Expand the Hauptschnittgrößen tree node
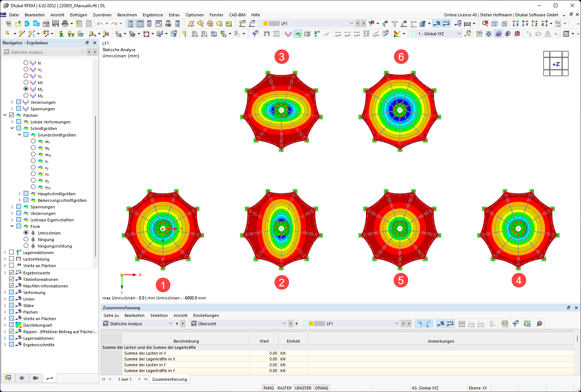Viewport: 581px width, 392px height. click(x=19, y=193)
